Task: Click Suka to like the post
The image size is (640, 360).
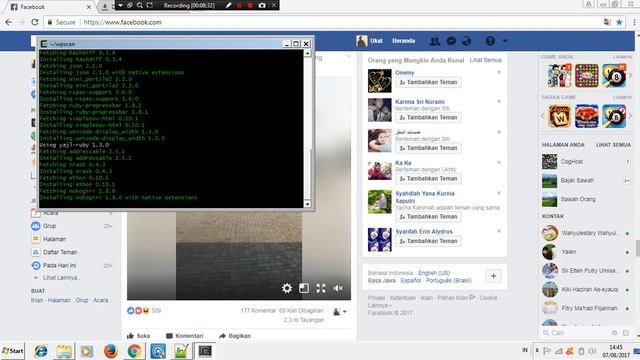Action: click(139, 336)
